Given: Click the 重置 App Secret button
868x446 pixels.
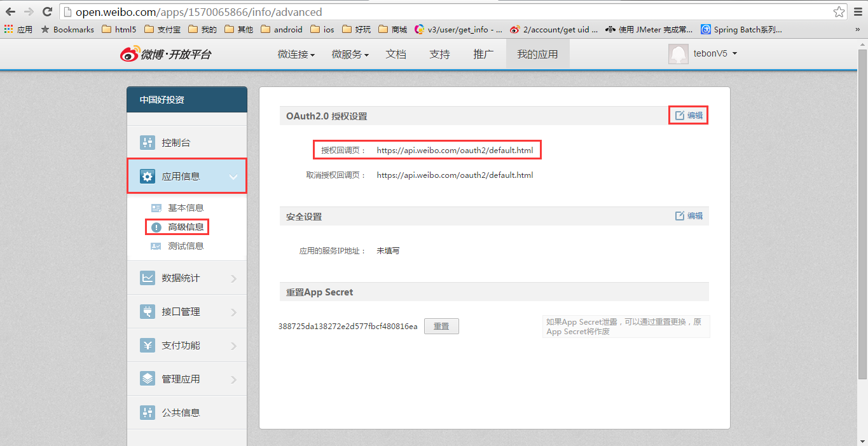Looking at the screenshot, I should (441, 326).
